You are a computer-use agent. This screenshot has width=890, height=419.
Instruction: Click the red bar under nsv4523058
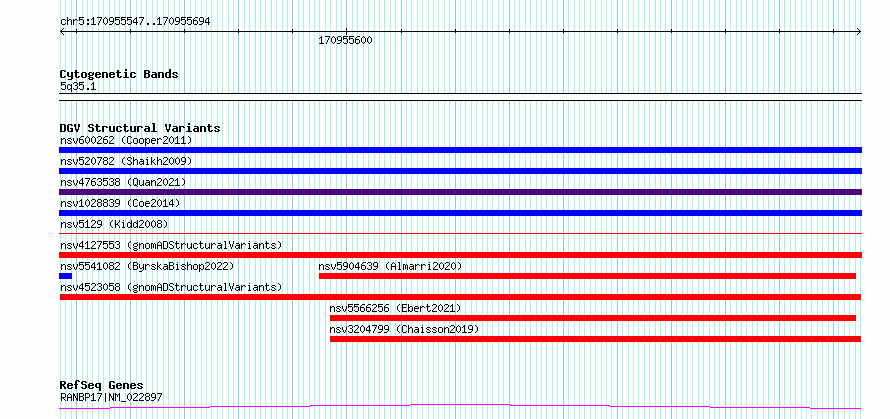click(x=460, y=297)
